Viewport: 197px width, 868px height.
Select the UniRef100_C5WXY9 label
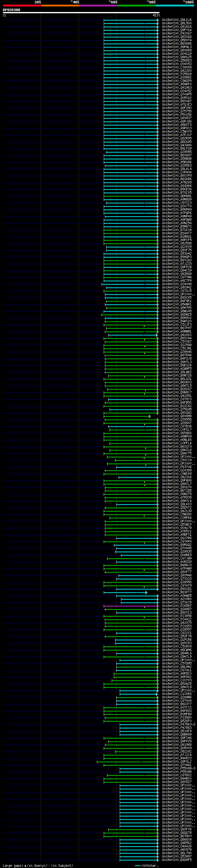coord(176,132)
